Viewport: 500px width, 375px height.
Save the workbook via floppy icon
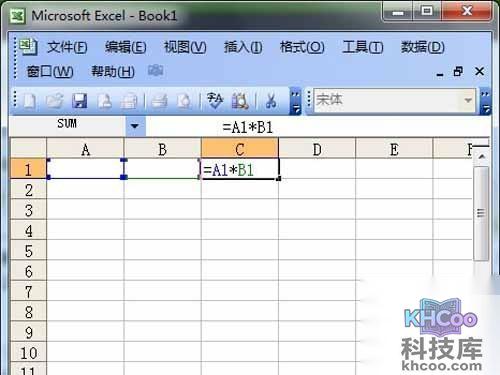pos(80,101)
